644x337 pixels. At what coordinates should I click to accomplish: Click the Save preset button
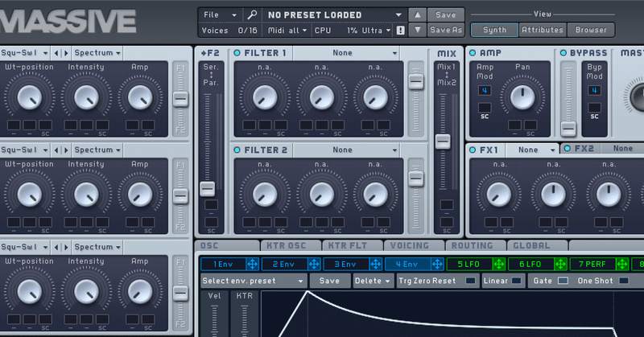(x=446, y=14)
